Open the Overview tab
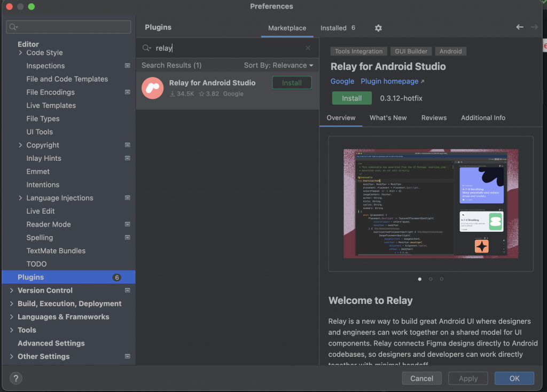 [x=341, y=118]
